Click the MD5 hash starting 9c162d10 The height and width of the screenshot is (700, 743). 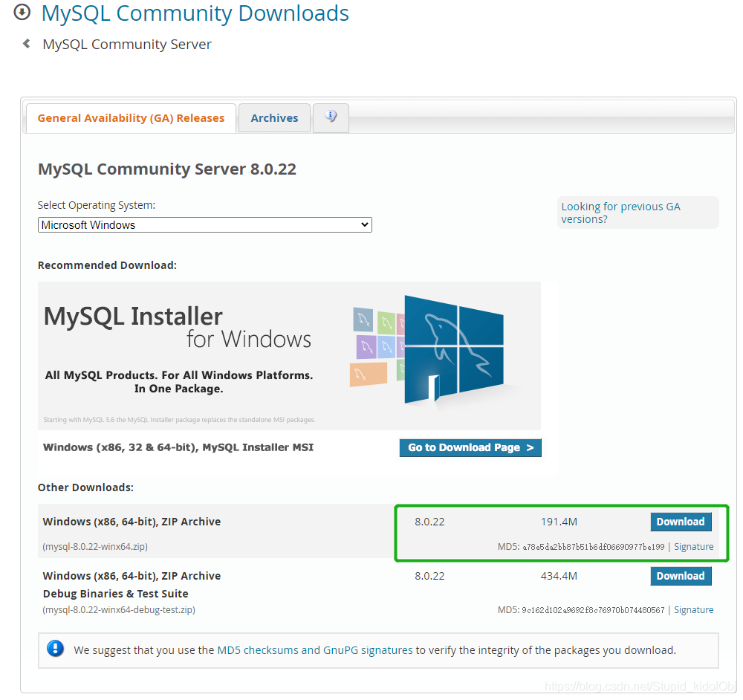pyautogui.click(x=593, y=610)
